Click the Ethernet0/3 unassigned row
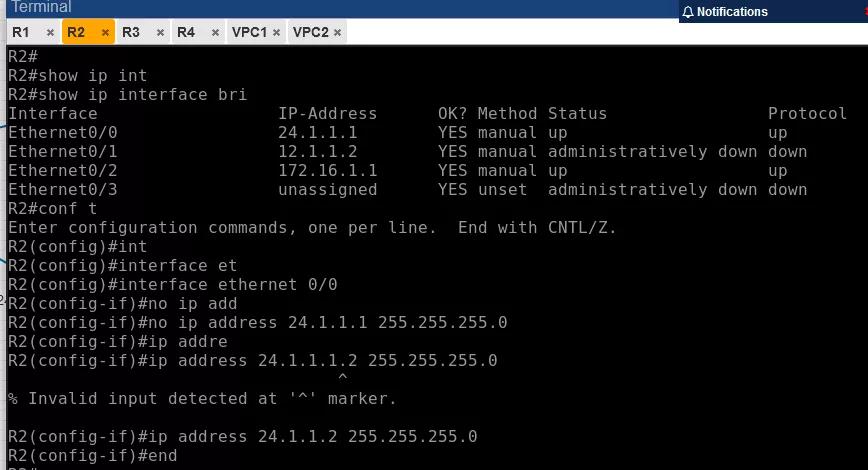This screenshot has width=868, height=470. 63,190
